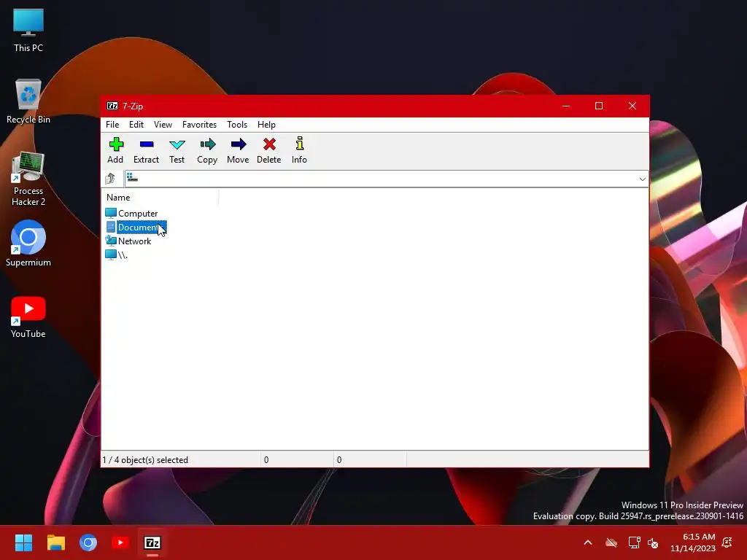The width and height of the screenshot is (747, 560).
Task: Sort by the Name column header
Action: 160,198
